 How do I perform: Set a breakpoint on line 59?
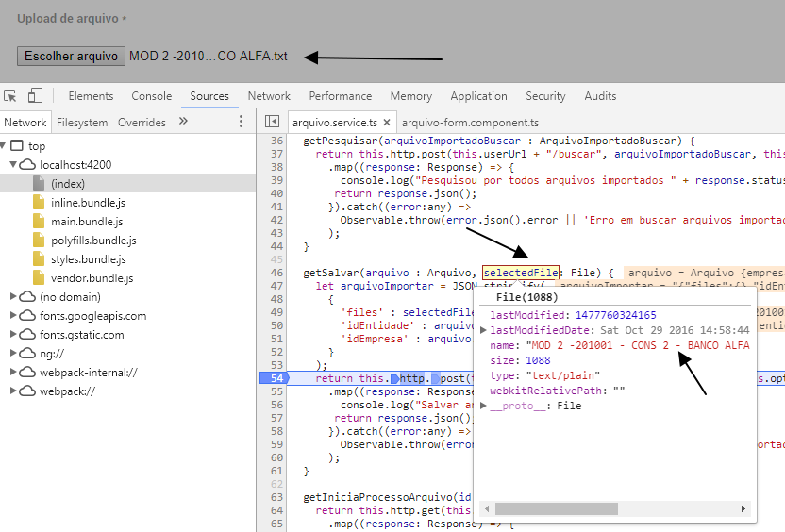pos(276,444)
